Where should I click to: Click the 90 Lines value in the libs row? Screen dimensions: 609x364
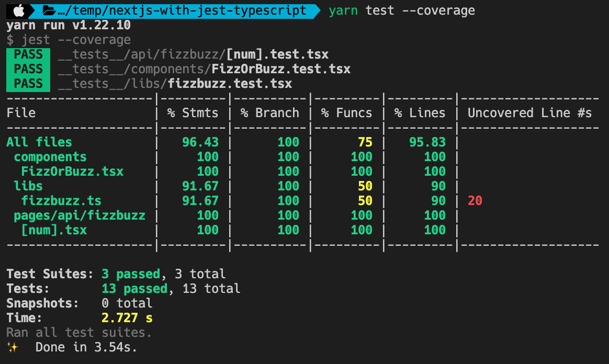click(x=438, y=186)
